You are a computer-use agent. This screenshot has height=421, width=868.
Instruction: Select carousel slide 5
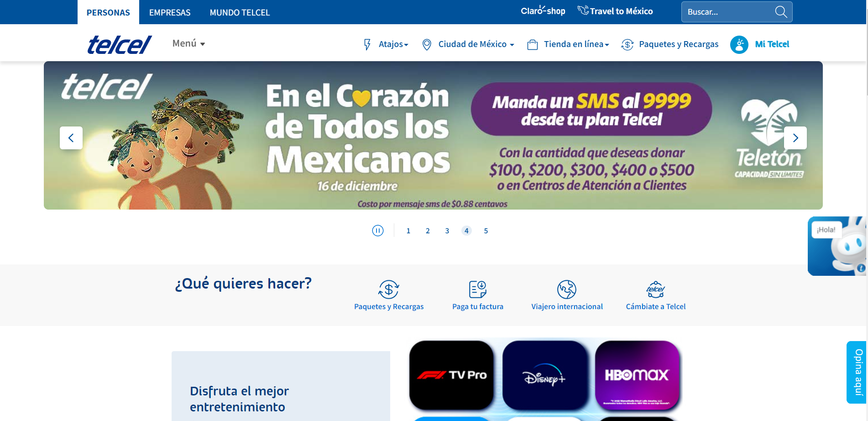pyautogui.click(x=486, y=231)
